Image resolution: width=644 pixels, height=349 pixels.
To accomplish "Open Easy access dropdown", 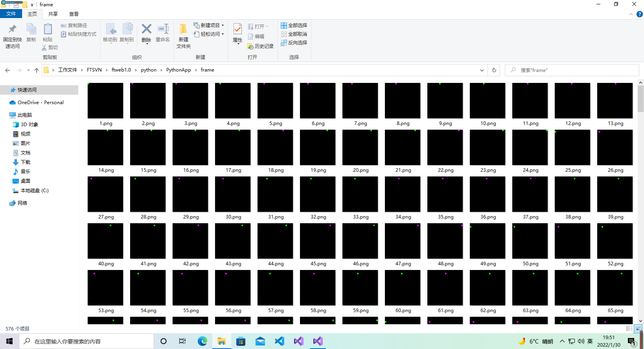I will coord(209,34).
